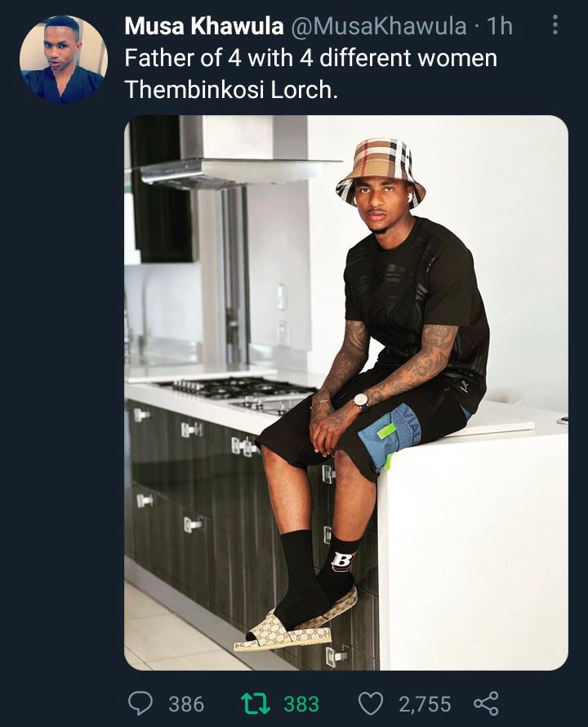Click the wristwatch in the photo

coord(361,400)
